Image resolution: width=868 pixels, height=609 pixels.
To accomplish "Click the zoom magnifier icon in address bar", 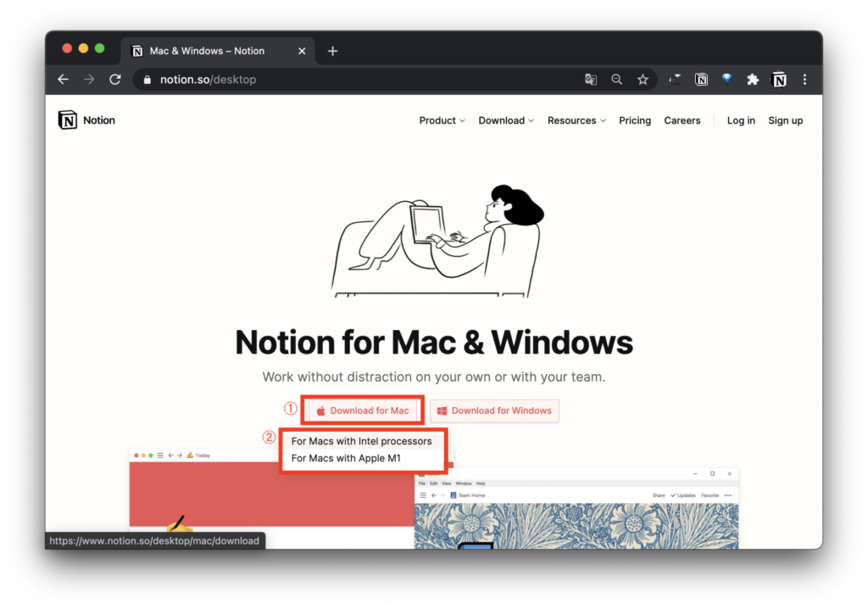I will coord(617,79).
